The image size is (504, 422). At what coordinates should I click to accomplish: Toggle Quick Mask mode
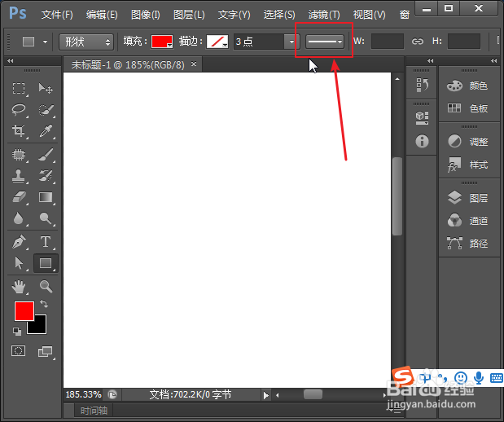[x=19, y=350]
